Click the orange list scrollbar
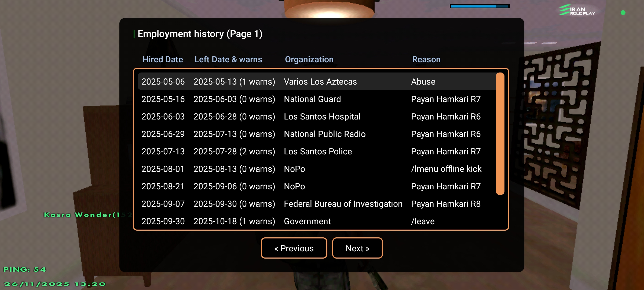The width and height of the screenshot is (644, 290). point(500,133)
